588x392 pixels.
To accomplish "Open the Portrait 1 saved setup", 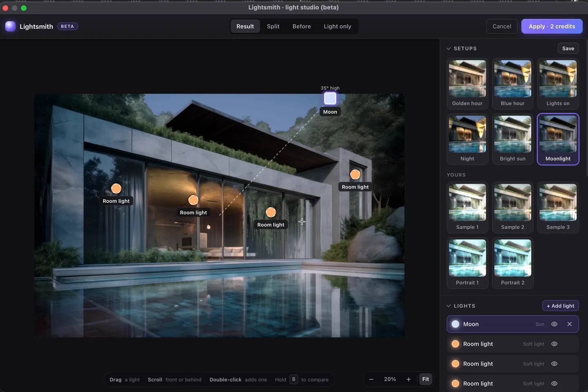I will point(468,263).
